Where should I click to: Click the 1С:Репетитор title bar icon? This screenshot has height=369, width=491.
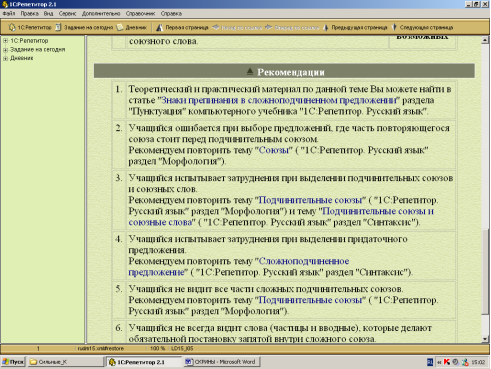click(x=5, y=4)
